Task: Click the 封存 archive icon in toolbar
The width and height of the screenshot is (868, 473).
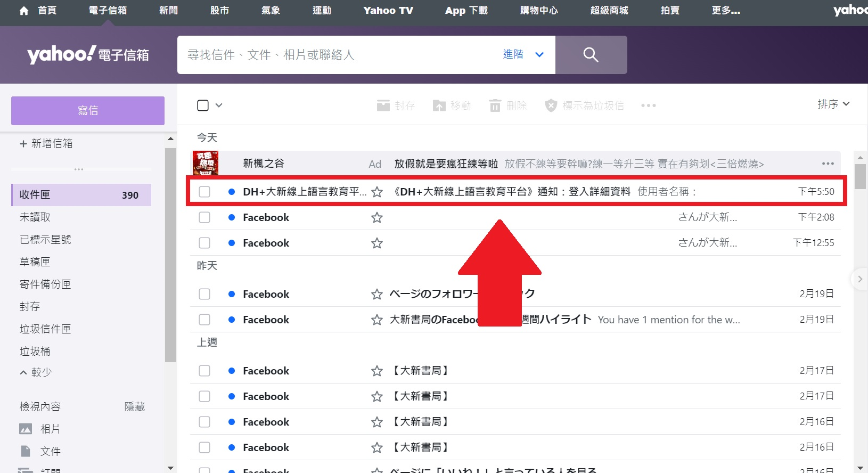Action: coord(383,105)
